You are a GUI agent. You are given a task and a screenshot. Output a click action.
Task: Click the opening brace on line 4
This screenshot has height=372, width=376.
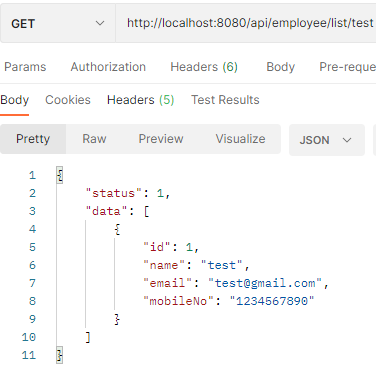pyautogui.click(x=117, y=229)
